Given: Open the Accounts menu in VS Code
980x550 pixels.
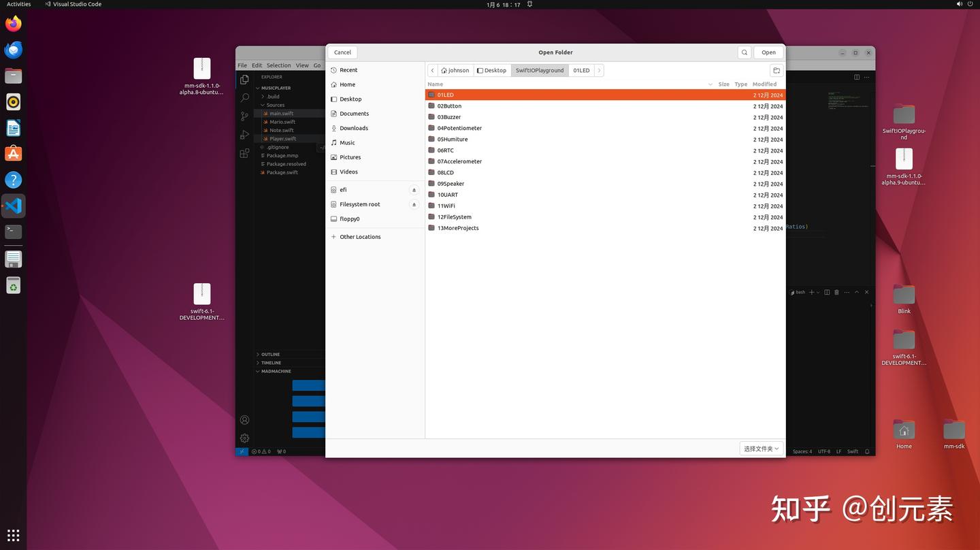Looking at the screenshot, I should point(245,420).
